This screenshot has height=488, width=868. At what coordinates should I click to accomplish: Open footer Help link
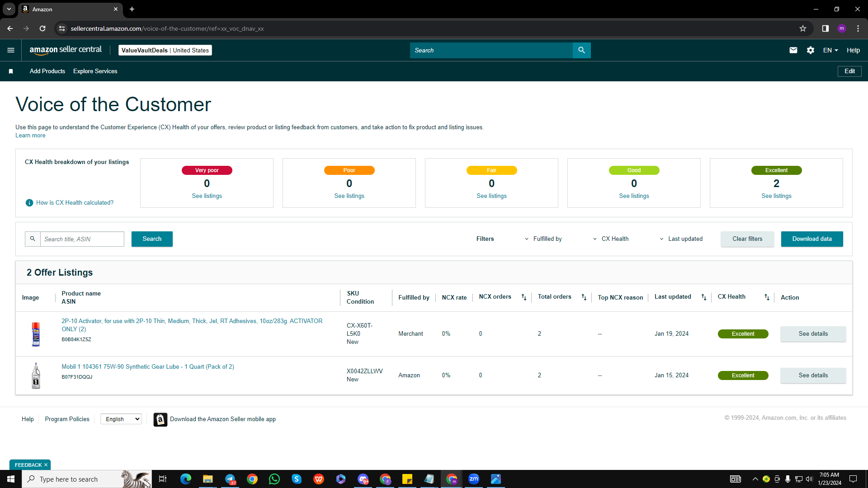pyautogui.click(x=28, y=419)
